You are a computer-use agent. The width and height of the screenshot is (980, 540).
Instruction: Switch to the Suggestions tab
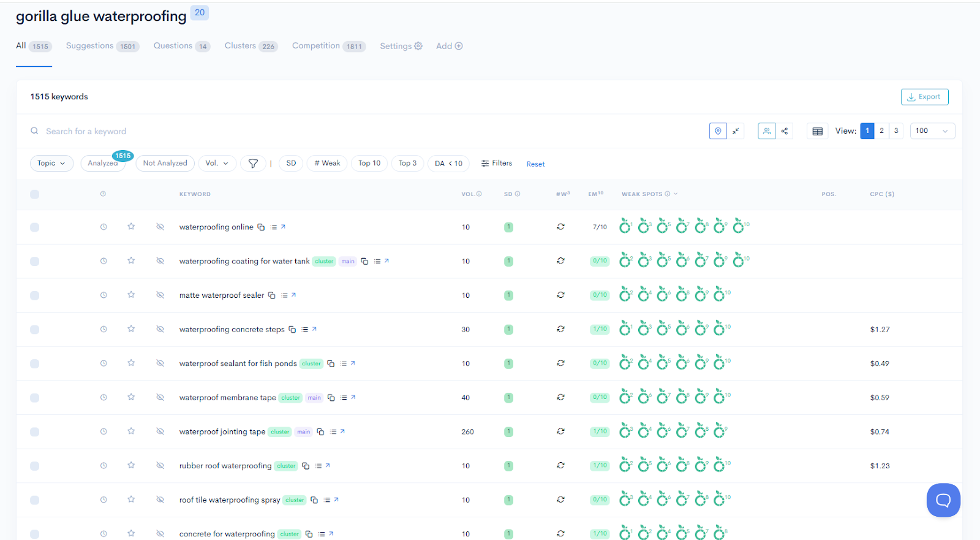pyautogui.click(x=103, y=46)
